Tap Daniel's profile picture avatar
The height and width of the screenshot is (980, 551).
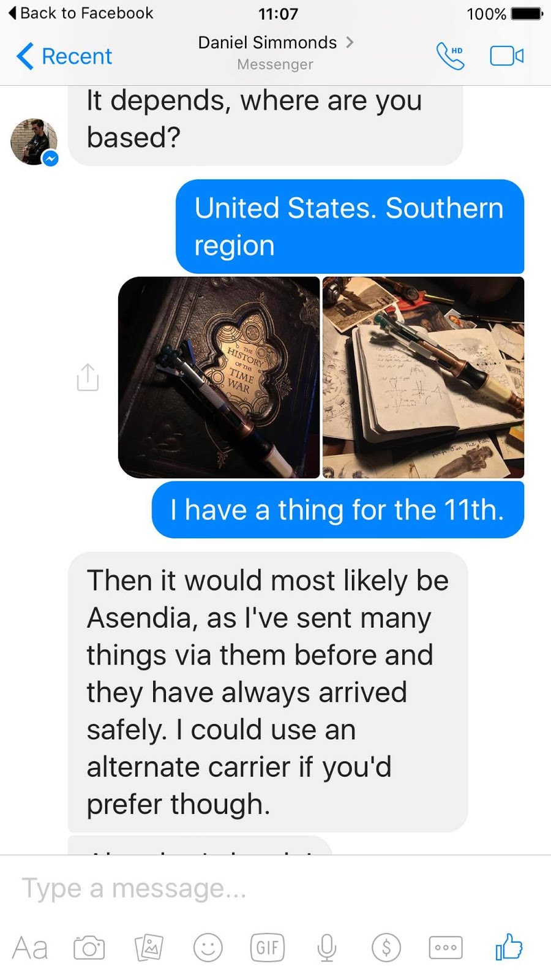pyautogui.click(x=34, y=142)
